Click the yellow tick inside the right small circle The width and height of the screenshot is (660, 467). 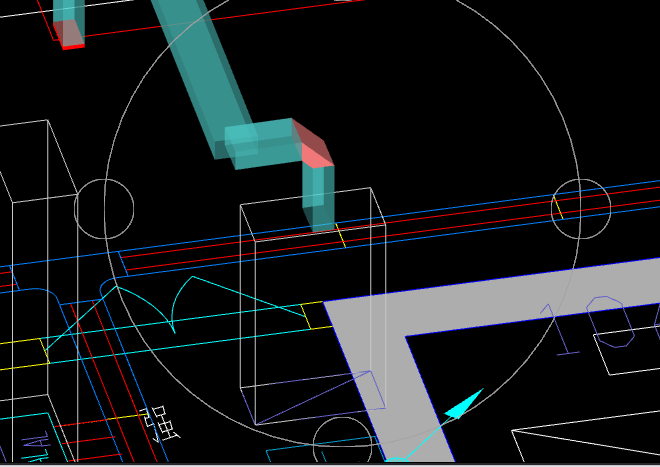click(x=558, y=208)
